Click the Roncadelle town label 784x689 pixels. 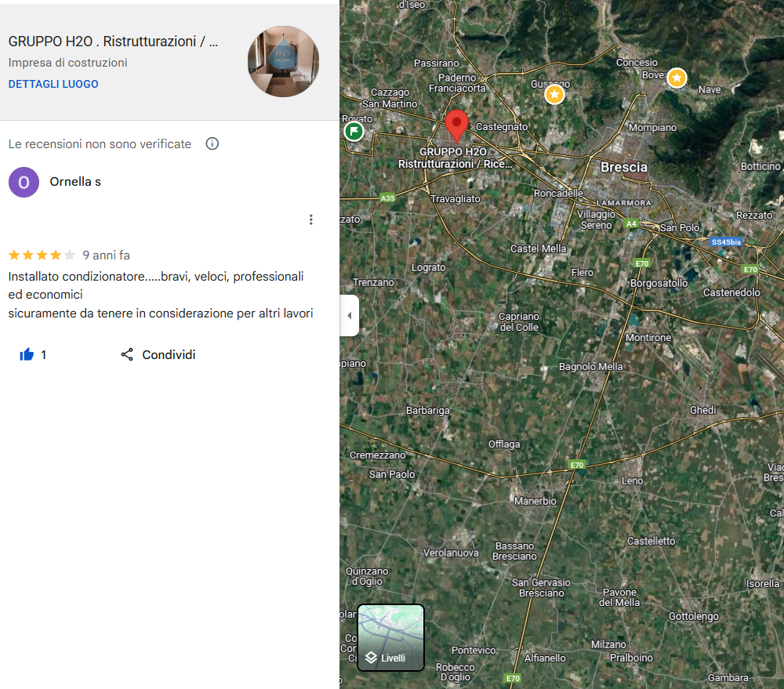(x=558, y=193)
